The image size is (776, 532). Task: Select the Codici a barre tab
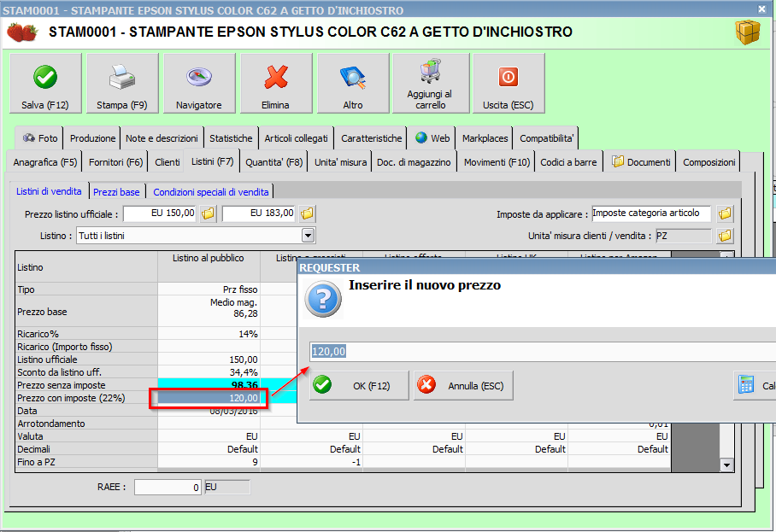tap(568, 162)
